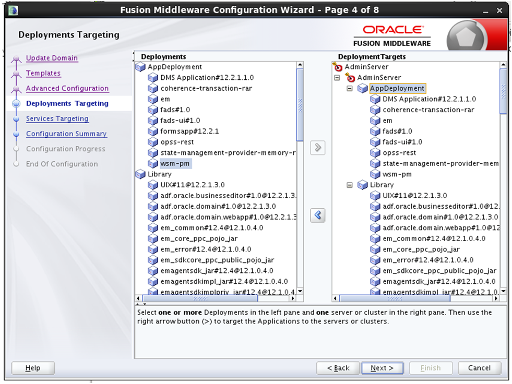Select em_core_ppc_pojo_jar in left pane

click(x=199, y=239)
